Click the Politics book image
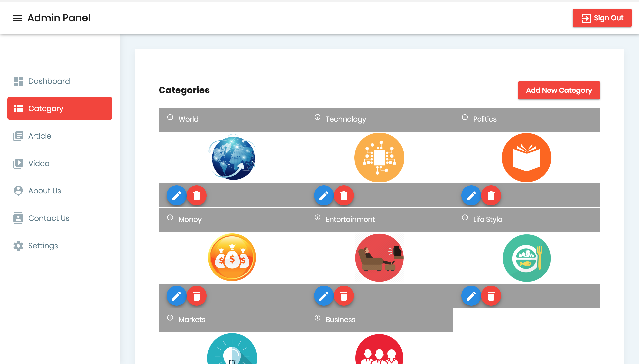 526,157
